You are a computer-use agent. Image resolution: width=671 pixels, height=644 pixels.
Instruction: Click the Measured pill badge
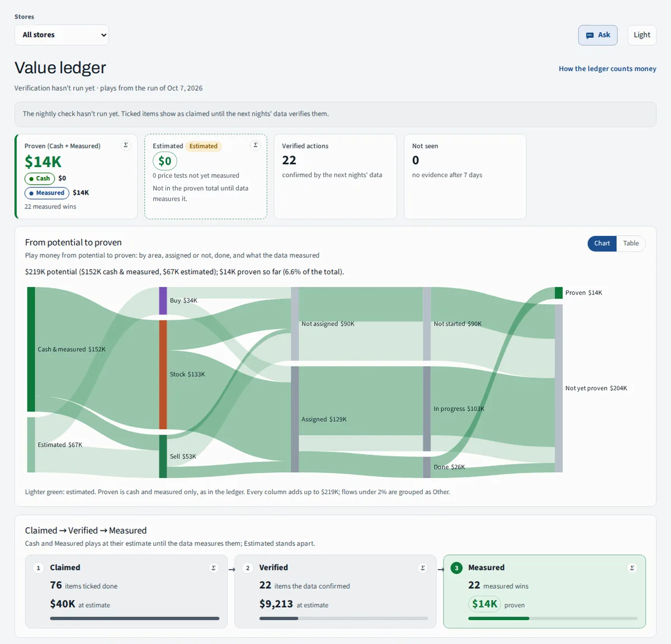click(x=46, y=193)
